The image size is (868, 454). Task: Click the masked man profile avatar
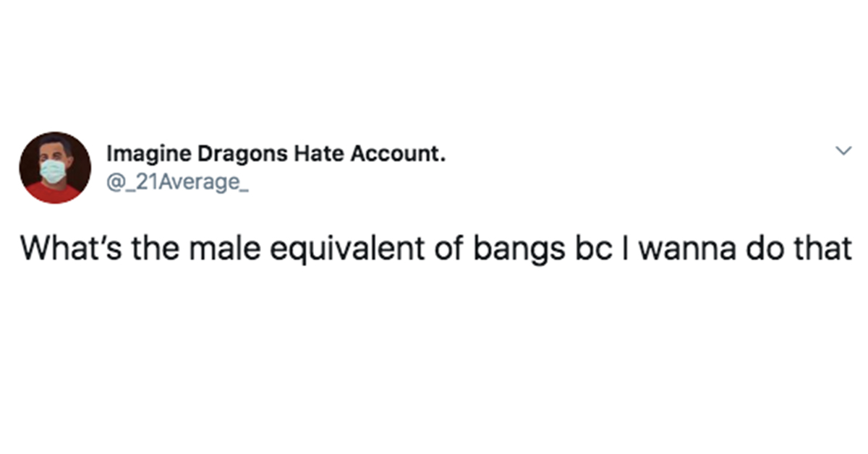[55, 168]
